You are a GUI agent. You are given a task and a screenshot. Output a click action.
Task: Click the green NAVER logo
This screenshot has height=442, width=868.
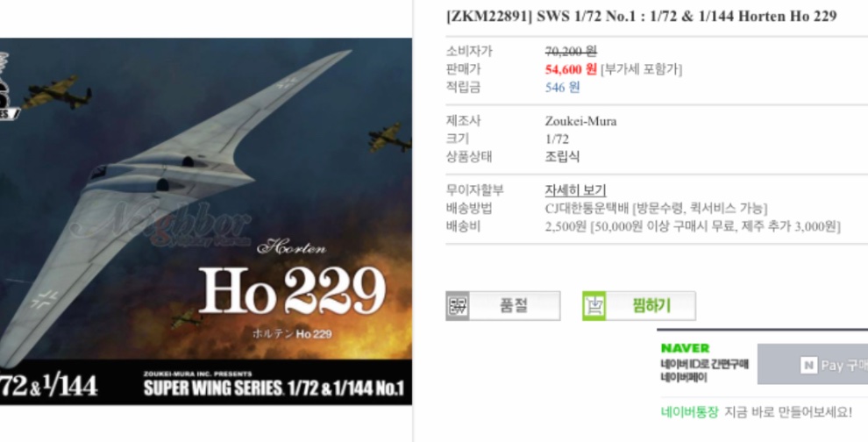click(x=685, y=348)
